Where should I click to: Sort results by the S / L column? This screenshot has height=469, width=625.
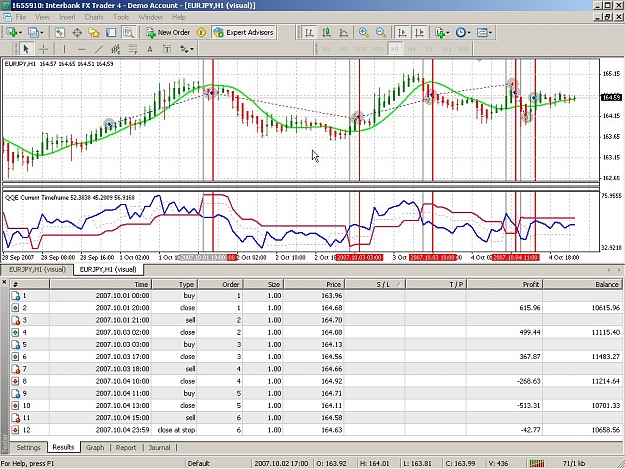click(x=375, y=284)
